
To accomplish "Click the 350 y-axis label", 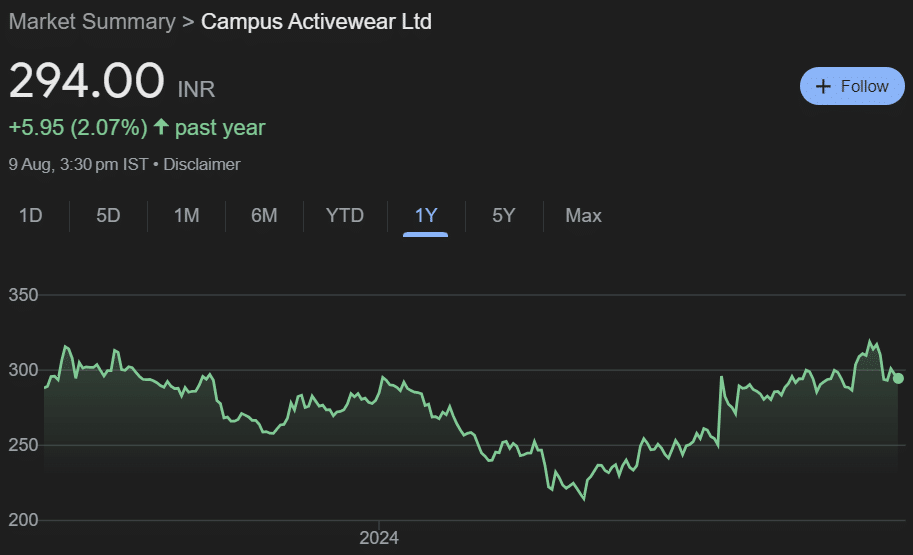I will coord(23,295).
